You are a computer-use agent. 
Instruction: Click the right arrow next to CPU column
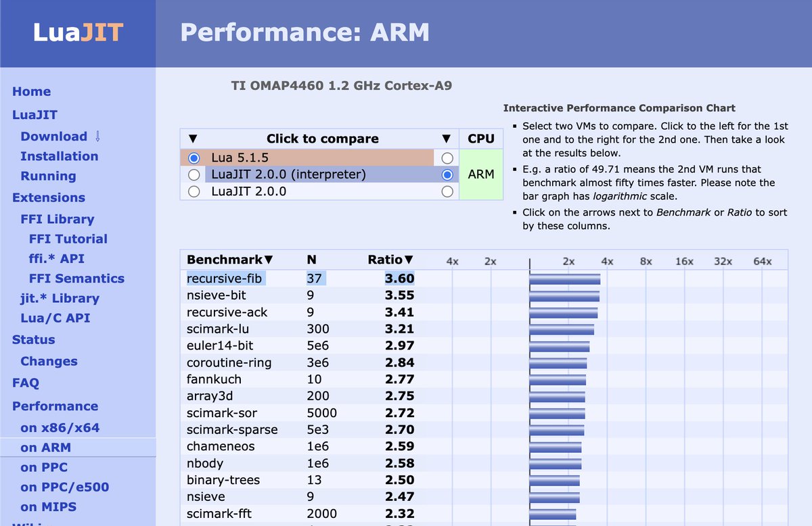click(x=445, y=139)
